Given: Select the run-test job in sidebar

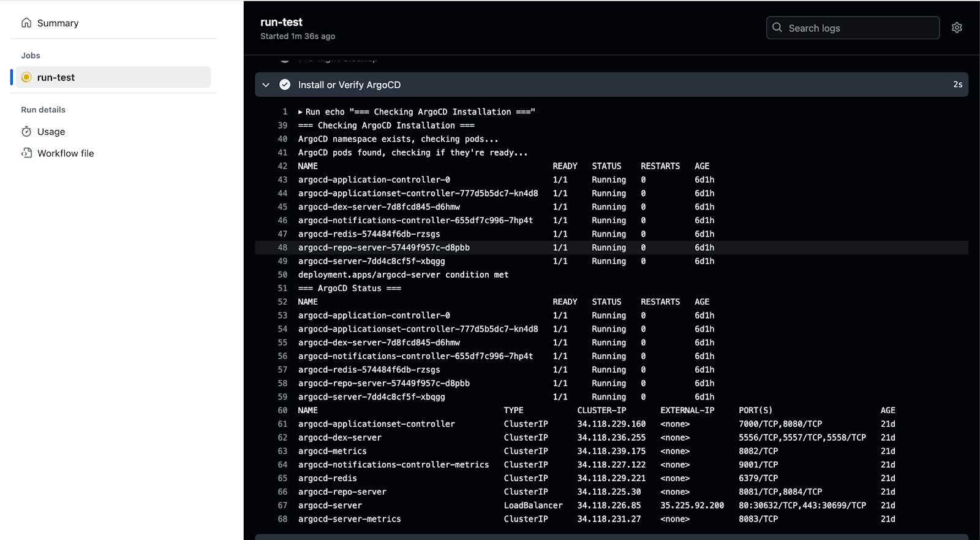Looking at the screenshot, I should [113, 77].
